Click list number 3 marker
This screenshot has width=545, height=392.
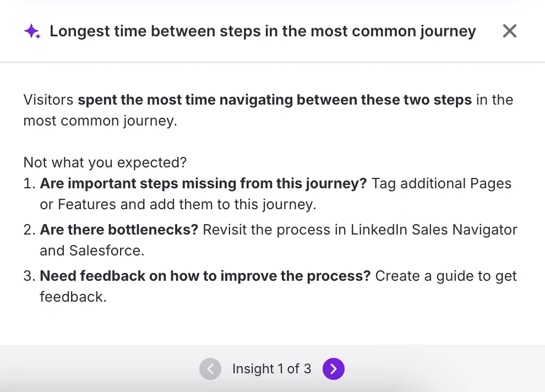click(29, 276)
